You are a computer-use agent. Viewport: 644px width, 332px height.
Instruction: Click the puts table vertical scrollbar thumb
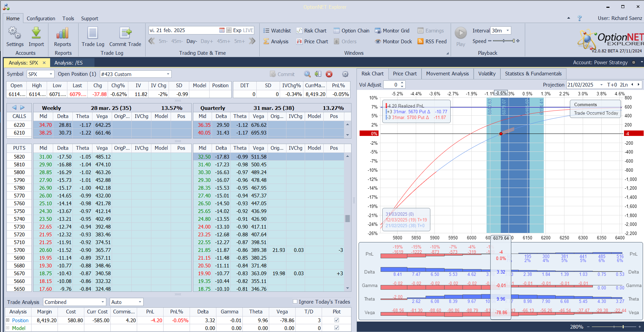tap(347, 218)
